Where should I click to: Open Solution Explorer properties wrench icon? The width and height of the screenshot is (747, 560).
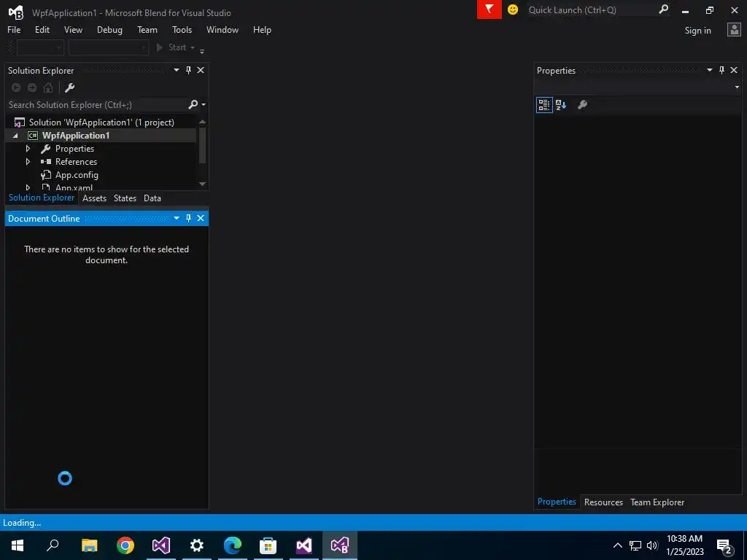(69, 87)
